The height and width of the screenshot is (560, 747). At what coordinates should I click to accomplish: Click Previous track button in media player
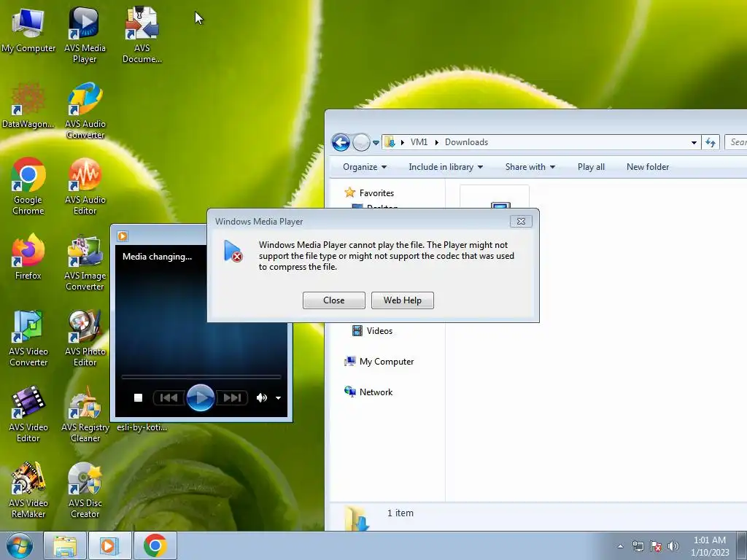pyautogui.click(x=169, y=397)
